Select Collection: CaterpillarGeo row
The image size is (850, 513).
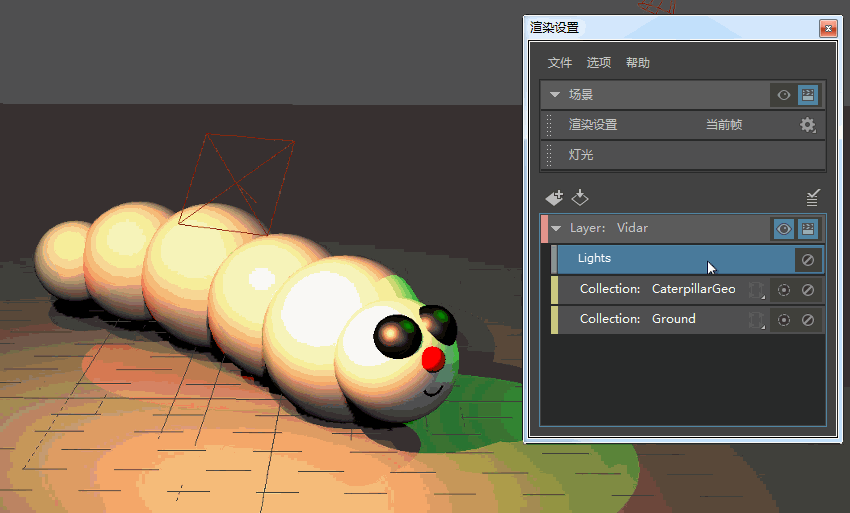[x=687, y=290]
